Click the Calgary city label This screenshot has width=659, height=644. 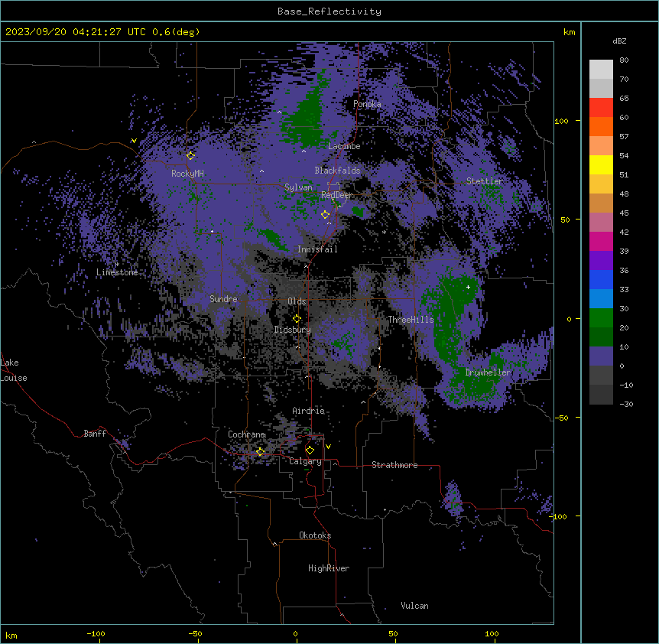[x=305, y=461]
